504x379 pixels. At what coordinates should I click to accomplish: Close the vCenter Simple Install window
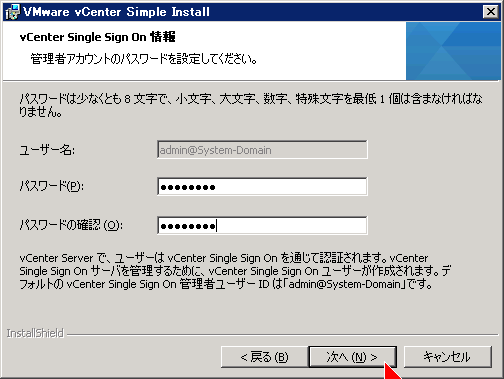(491, 12)
